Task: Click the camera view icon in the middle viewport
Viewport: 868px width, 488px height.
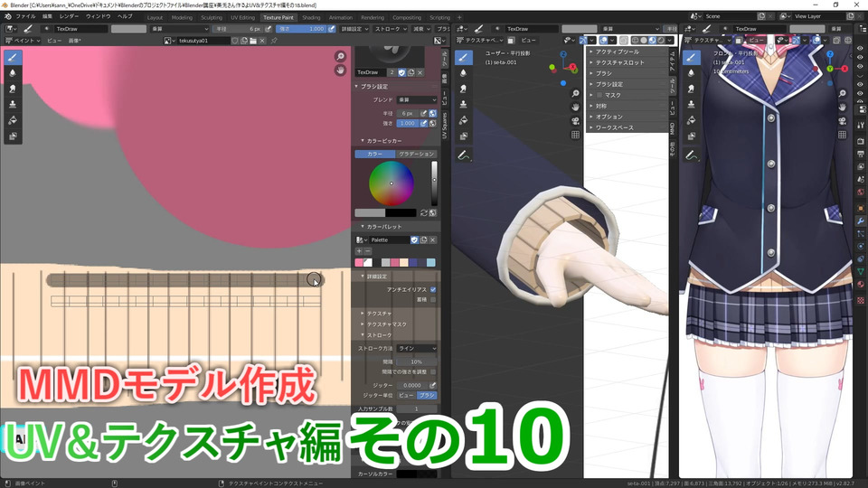Action: pyautogui.click(x=575, y=120)
